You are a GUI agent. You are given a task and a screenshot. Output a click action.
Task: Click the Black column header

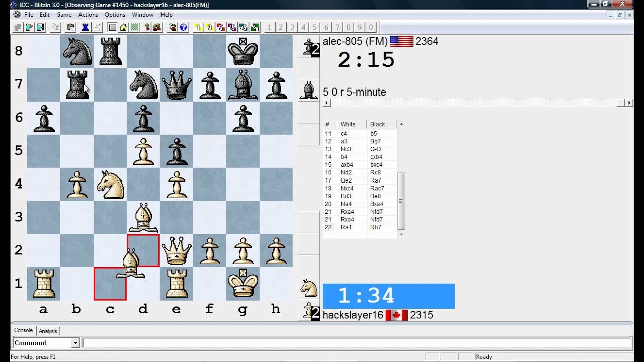coord(382,124)
